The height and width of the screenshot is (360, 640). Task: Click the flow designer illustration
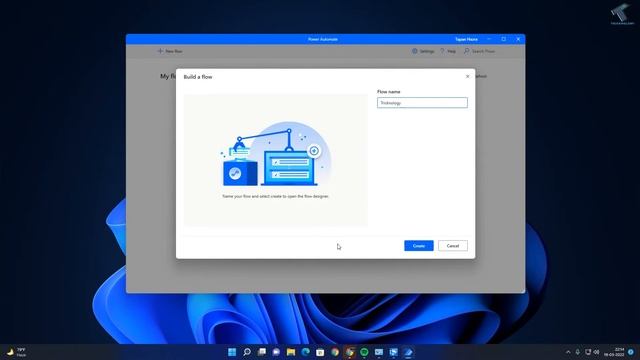pyautogui.click(x=276, y=153)
